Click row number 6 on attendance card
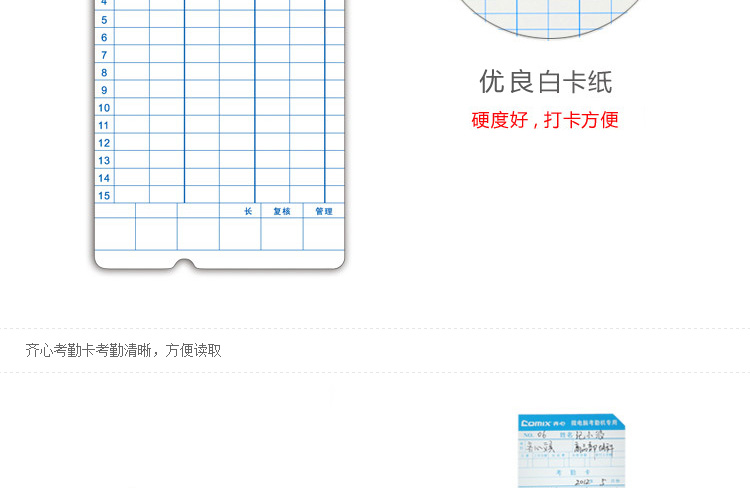Image resolution: width=750 pixels, height=488 pixels. point(104,38)
